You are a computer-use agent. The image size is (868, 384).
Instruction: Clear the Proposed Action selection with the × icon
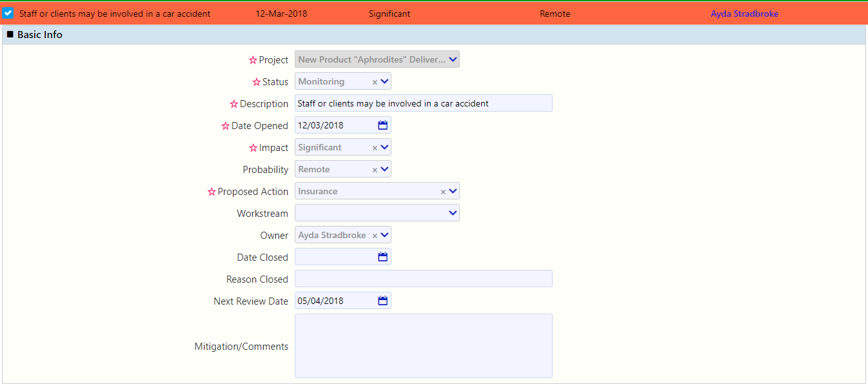pyautogui.click(x=444, y=190)
